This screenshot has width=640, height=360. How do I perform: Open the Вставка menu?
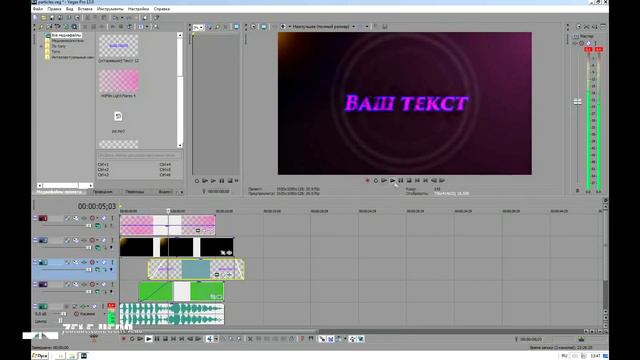tap(85, 9)
